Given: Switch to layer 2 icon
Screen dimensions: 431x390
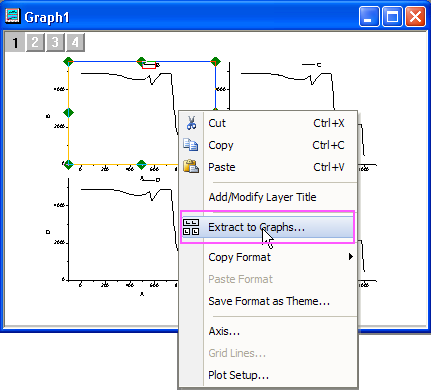Looking at the screenshot, I should pos(35,42).
